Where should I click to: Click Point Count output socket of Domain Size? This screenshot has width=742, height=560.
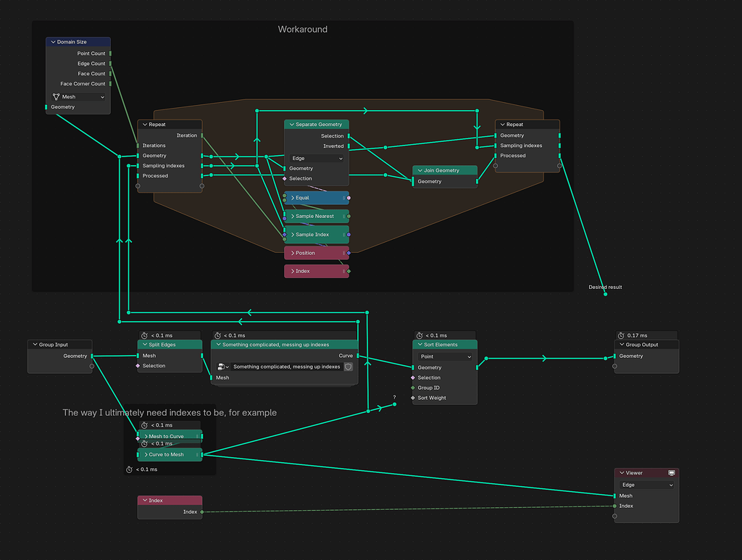pyautogui.click(x=110, y=54)
